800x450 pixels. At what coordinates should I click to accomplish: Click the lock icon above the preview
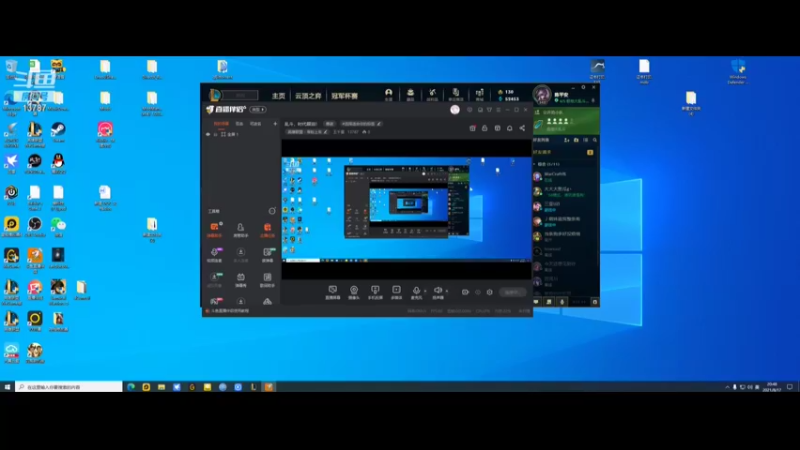pos(485,128)
